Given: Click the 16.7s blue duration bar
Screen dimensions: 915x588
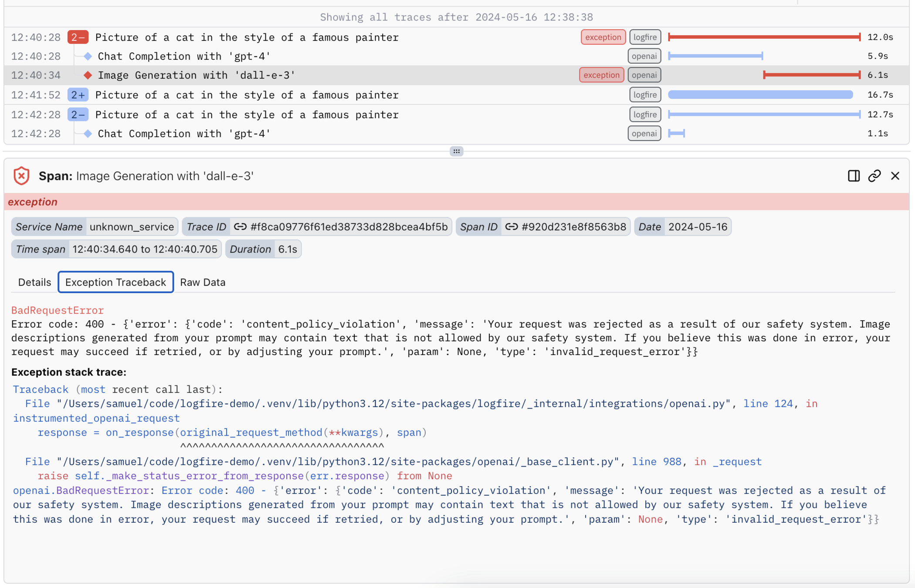Looking at the screenshot, I should tap(760, 95).
